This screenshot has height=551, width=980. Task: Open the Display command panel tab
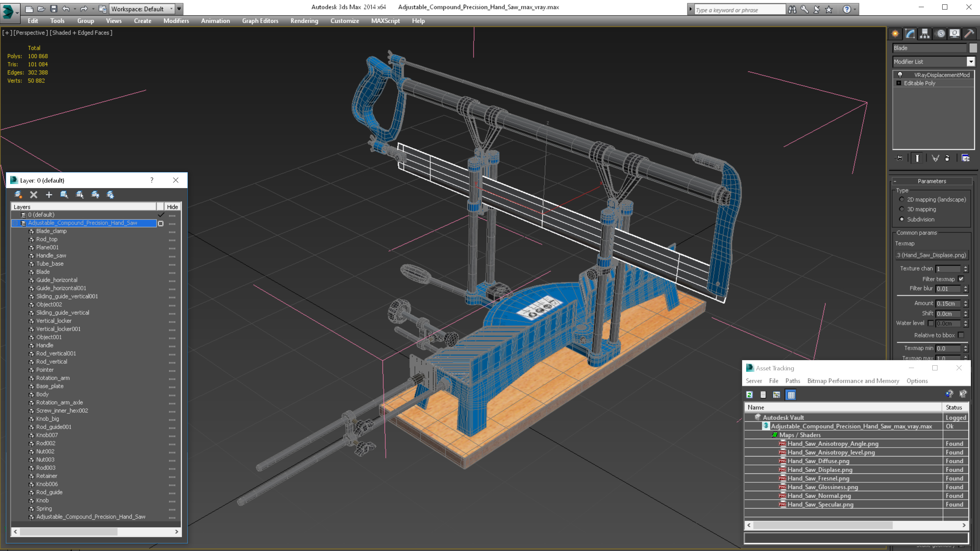pos(954,34)
